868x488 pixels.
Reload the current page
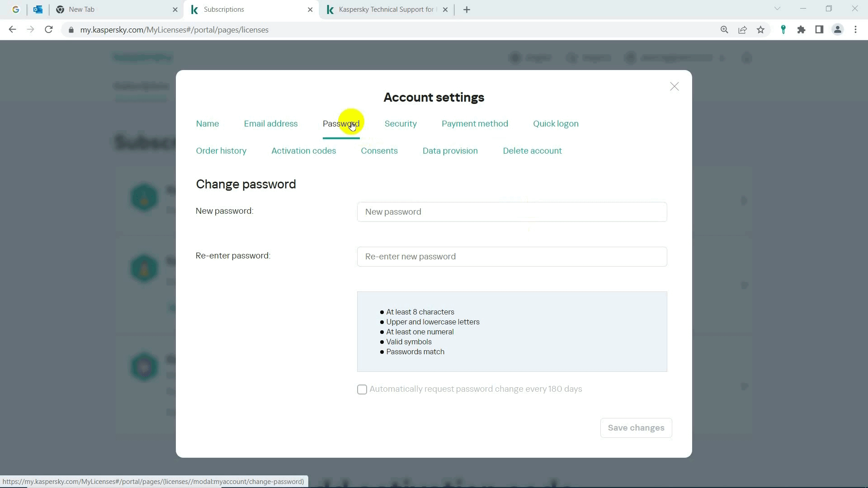(49, 30)
